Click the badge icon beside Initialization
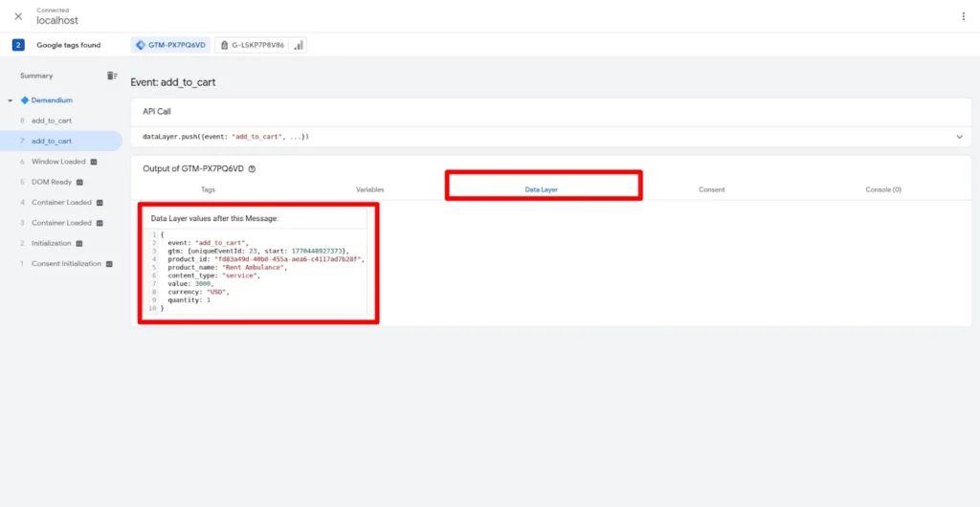 (x=79, y=244)
